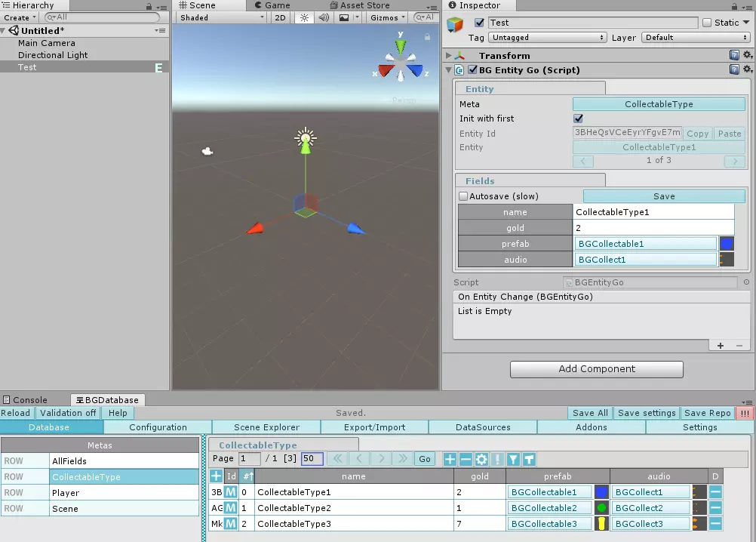Switch to the Console tab

point(25,400)
